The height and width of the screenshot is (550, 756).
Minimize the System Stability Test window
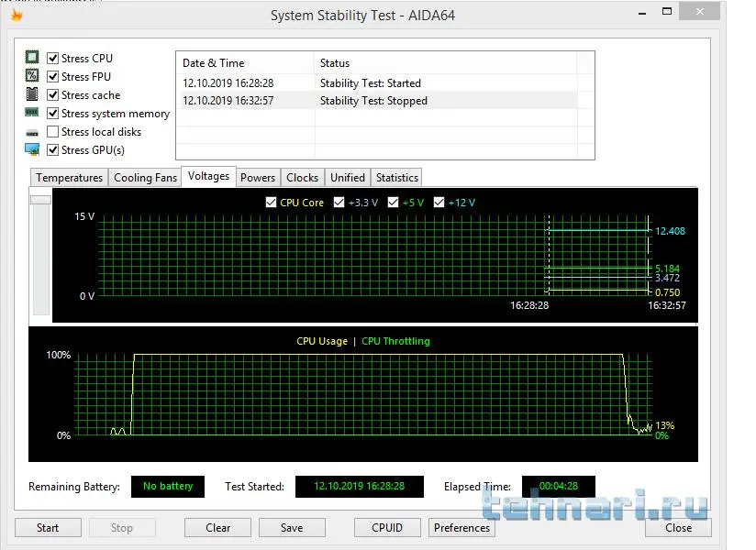point(641,14)
